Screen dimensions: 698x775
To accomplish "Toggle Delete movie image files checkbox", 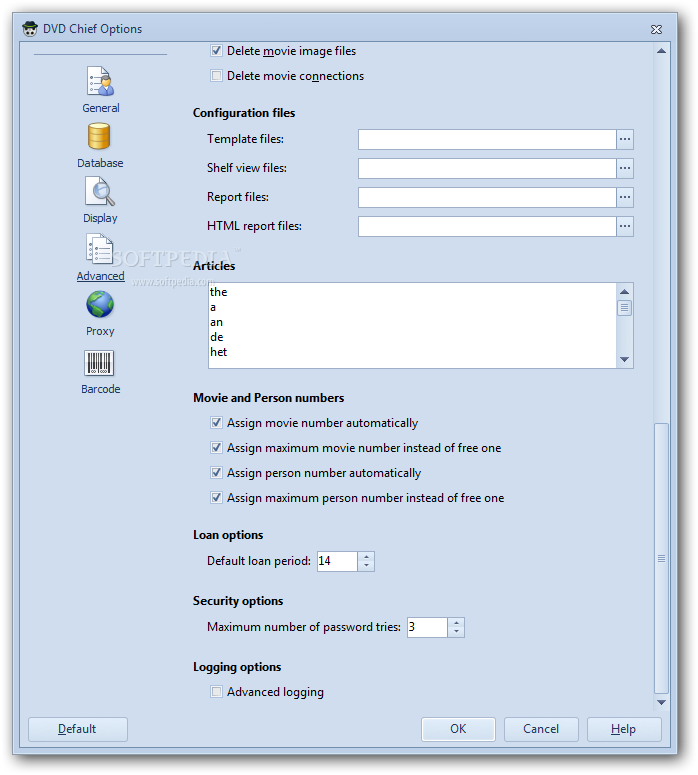I will [x=216, y=50].
